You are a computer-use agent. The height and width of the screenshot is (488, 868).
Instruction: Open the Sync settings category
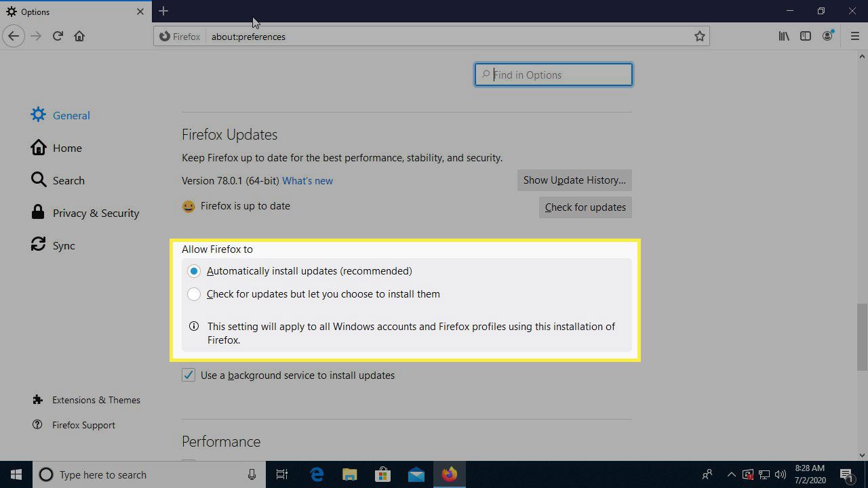53,245
